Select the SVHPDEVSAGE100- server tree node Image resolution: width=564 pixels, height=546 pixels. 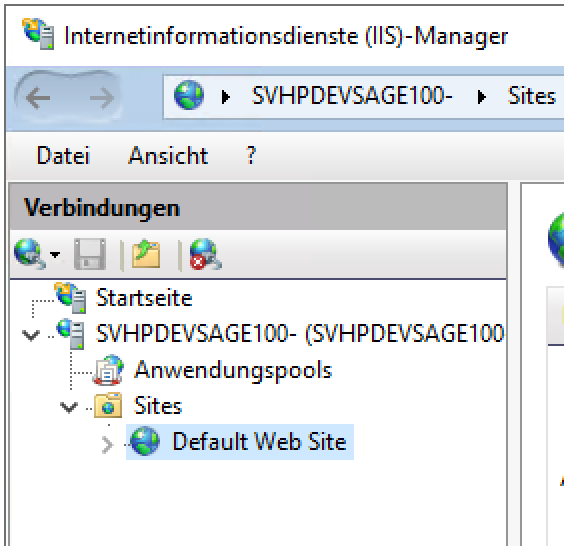coord(300,333)
